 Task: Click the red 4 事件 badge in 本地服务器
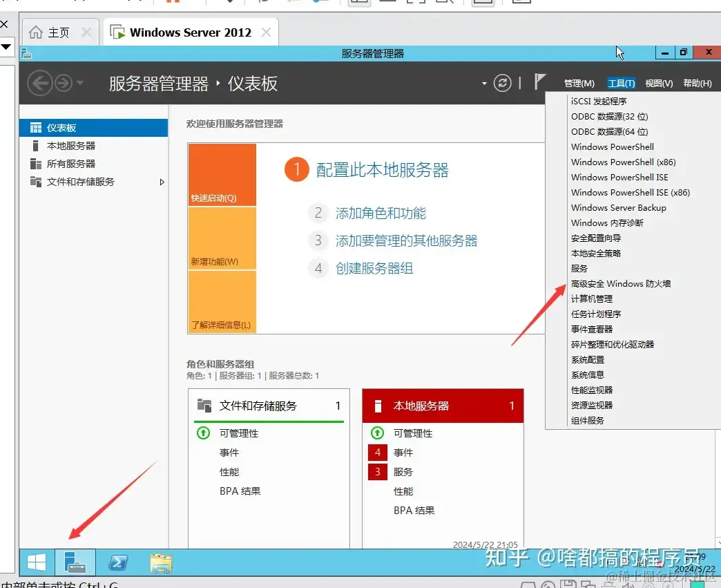pyautogui.click(x=378, y=453)
